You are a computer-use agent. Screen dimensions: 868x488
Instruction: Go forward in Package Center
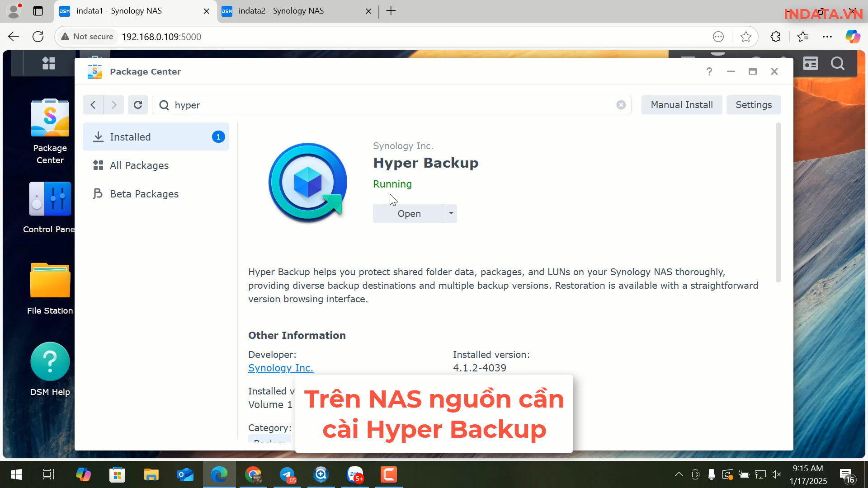click(114, 105)
